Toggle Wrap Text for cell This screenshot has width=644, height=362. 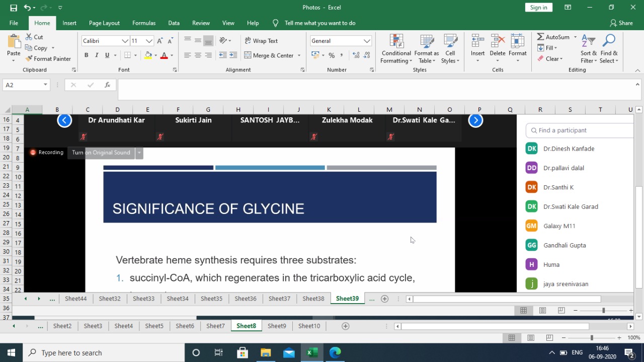261,41
